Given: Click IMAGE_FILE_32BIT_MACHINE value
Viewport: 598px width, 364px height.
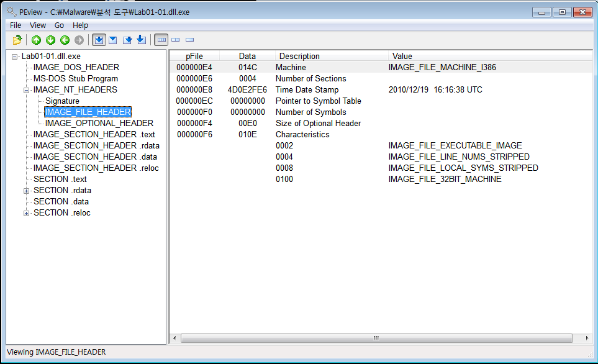Looking at the screenshot, I should coord(445,179).
